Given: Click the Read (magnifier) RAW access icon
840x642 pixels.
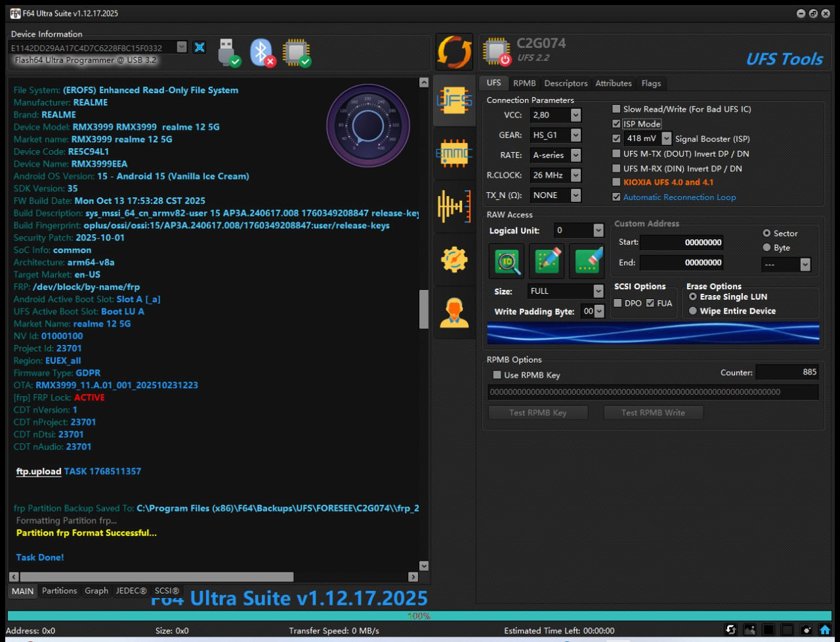Looking at the screenshot, I should click(x=507, y=262).
